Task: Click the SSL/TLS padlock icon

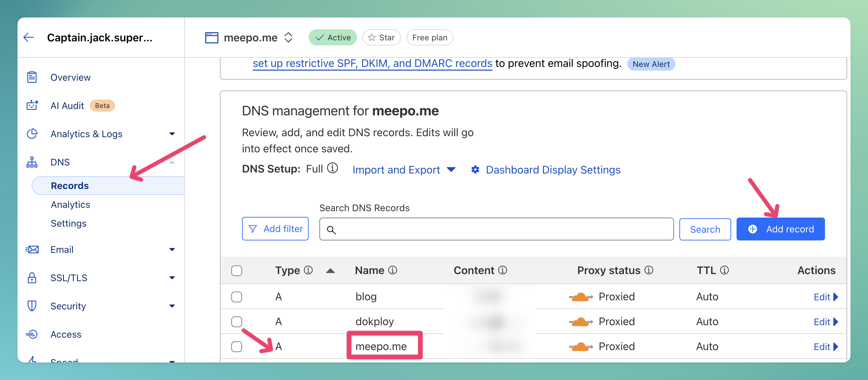Action: coord(32,277)
